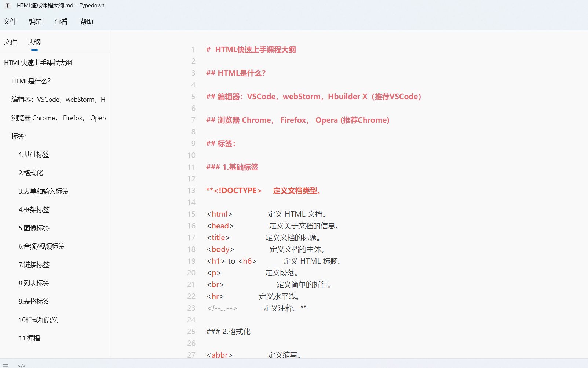
Task: Click the editor line ## HTML是什么?
Action: point(236,73)
